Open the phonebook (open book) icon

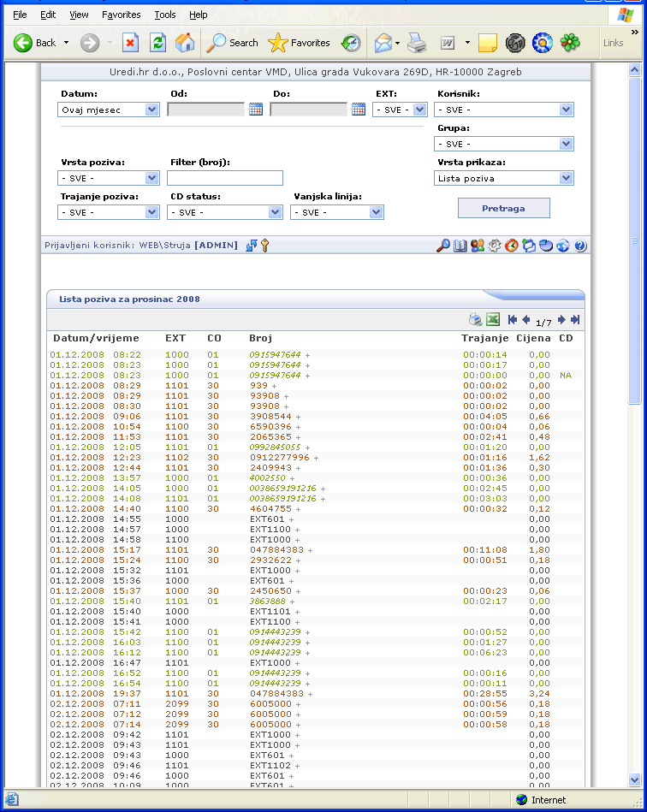460,246
